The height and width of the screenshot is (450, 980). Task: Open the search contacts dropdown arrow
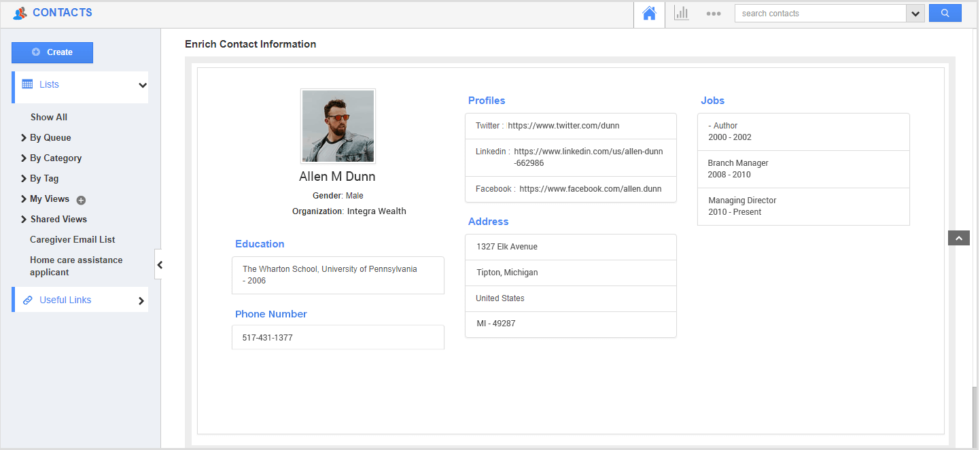tap(915, 14)
